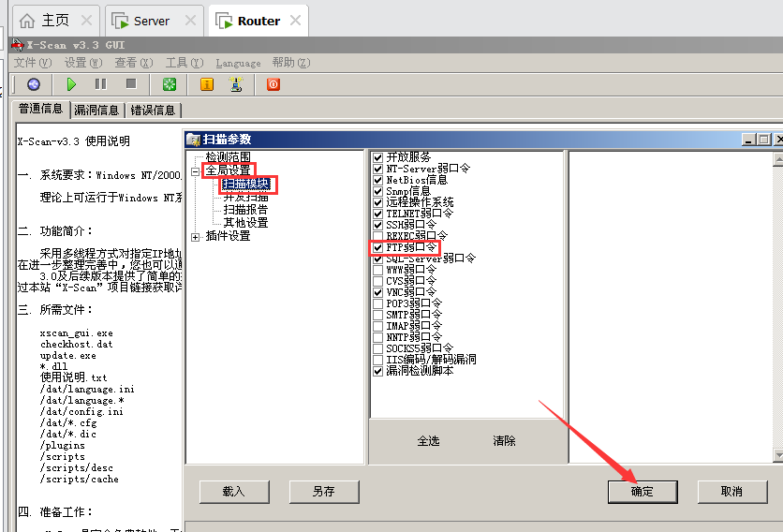Open the 查看(X) menu
Viewport: 783px width, 532px height.
(x=134, y=63)
